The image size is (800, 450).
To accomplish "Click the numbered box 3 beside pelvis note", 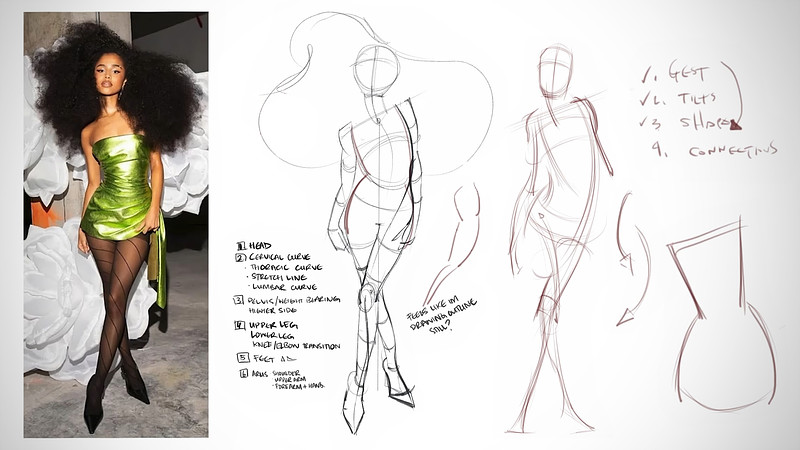I will point(238,300).
